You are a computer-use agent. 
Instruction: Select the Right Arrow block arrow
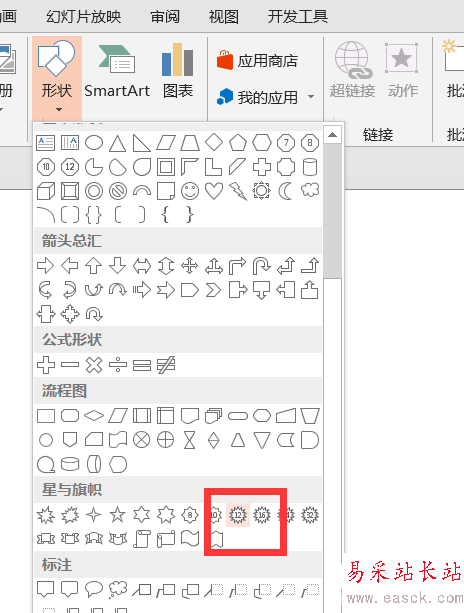46,266
